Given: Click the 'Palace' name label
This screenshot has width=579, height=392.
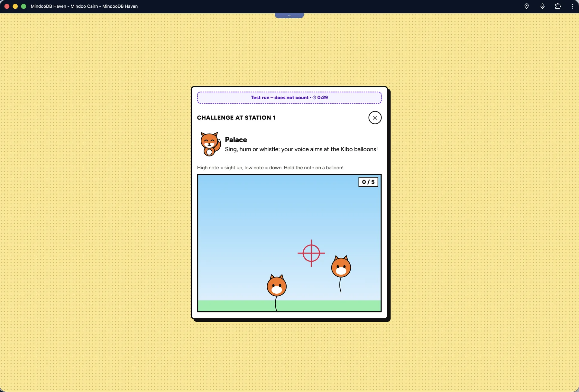Looking at the screenshot, I should pyautogui.click(x=236, y=140).
